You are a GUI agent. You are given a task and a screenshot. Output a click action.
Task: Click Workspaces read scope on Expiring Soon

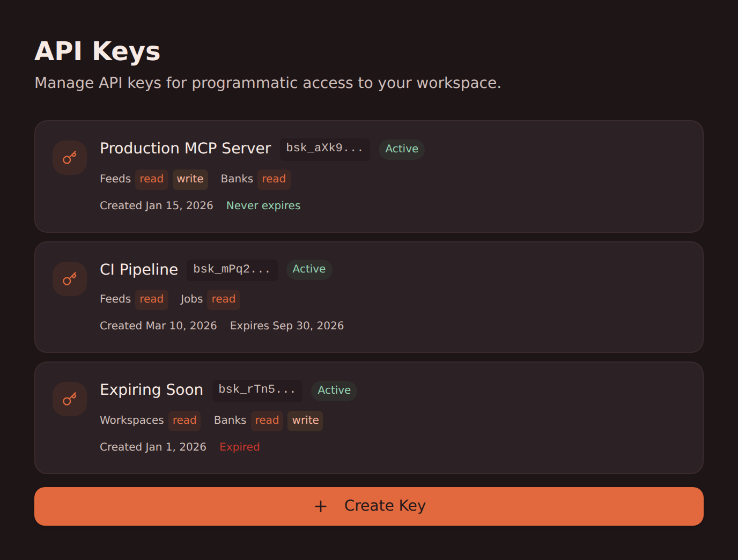(184, 421)
